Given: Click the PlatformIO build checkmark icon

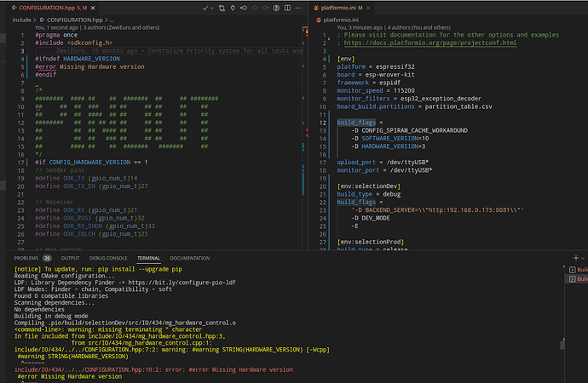Looking at the screenshot, I should 205,8.
